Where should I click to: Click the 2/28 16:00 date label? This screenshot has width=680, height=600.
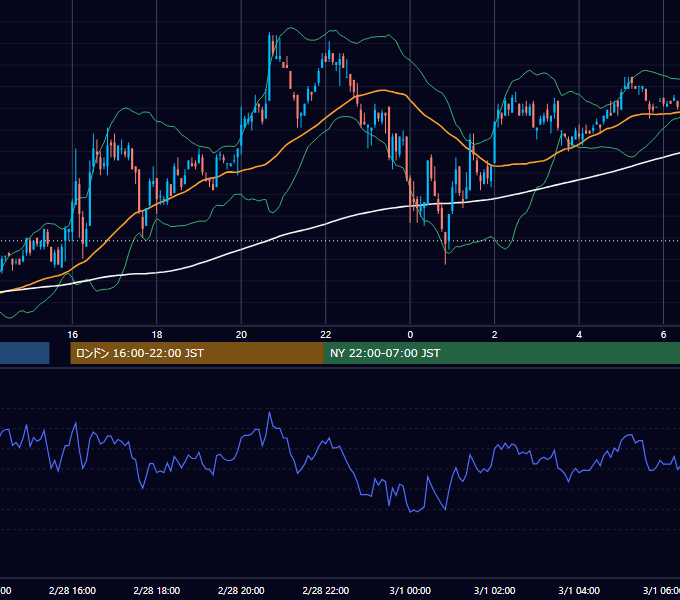tap(72, 590)
